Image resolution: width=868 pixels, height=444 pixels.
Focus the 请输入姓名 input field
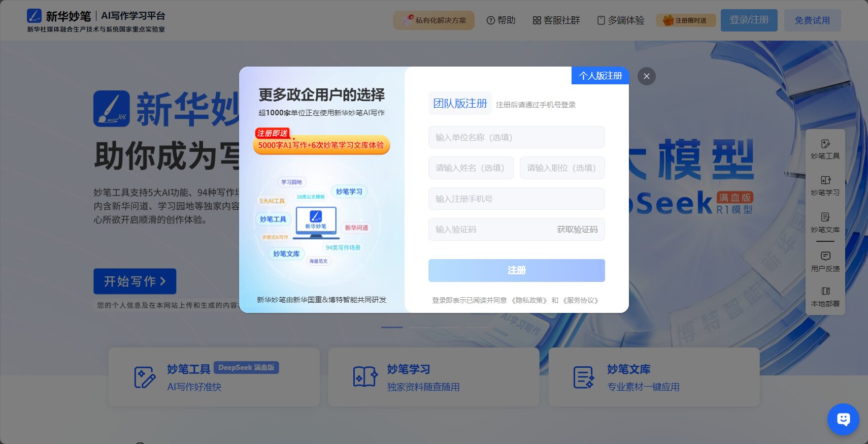point(471,168)
